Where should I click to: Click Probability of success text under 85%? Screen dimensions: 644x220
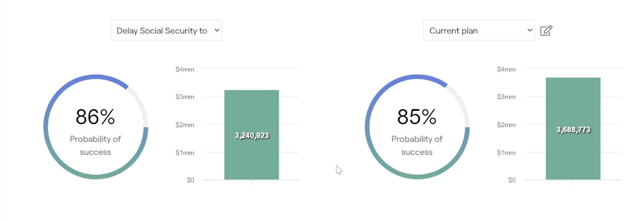(x=417, y=145)
